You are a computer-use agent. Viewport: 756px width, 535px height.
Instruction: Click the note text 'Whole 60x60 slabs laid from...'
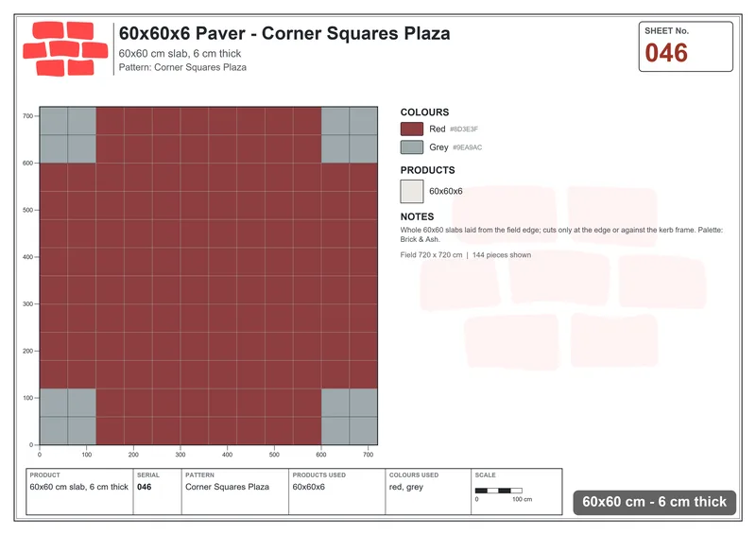coord(561,234)
